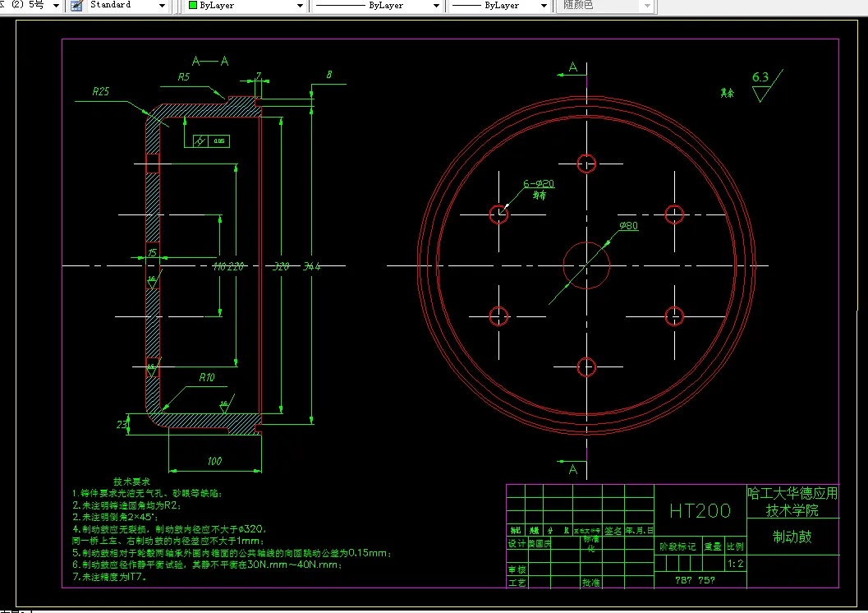Select the 年.月.日 date header cell

[x=640, y=531]
